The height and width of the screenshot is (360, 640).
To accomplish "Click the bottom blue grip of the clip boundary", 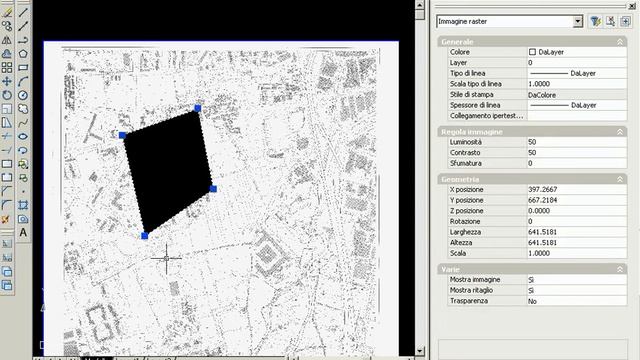I will (x=144, y=236).
